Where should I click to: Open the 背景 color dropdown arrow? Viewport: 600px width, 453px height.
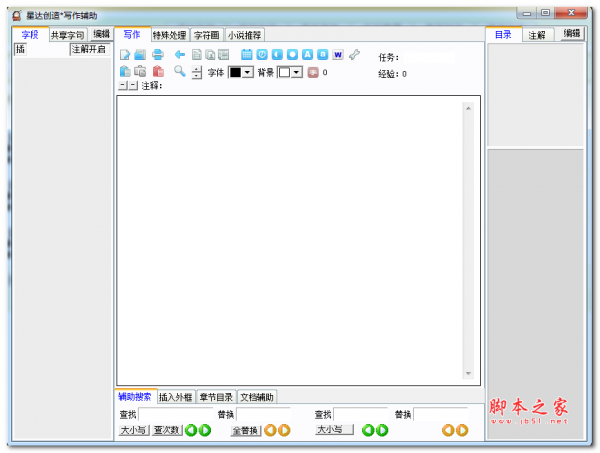[x=297, y=72]
